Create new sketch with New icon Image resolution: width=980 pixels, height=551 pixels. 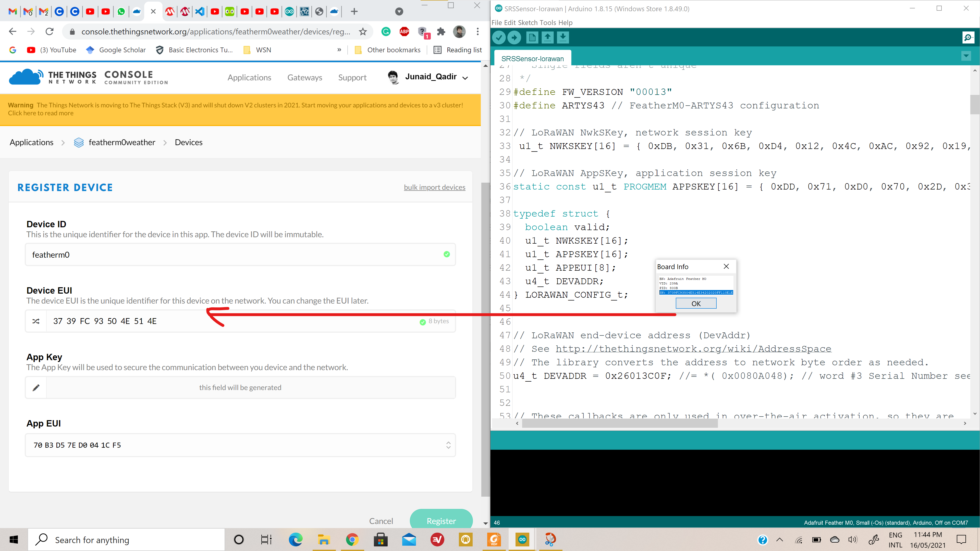coord(532,37)
